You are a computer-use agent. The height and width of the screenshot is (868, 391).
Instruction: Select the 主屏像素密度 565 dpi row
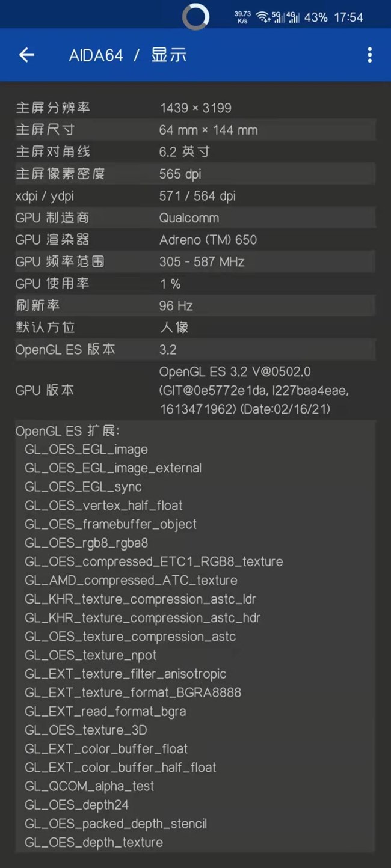(195, 174)
